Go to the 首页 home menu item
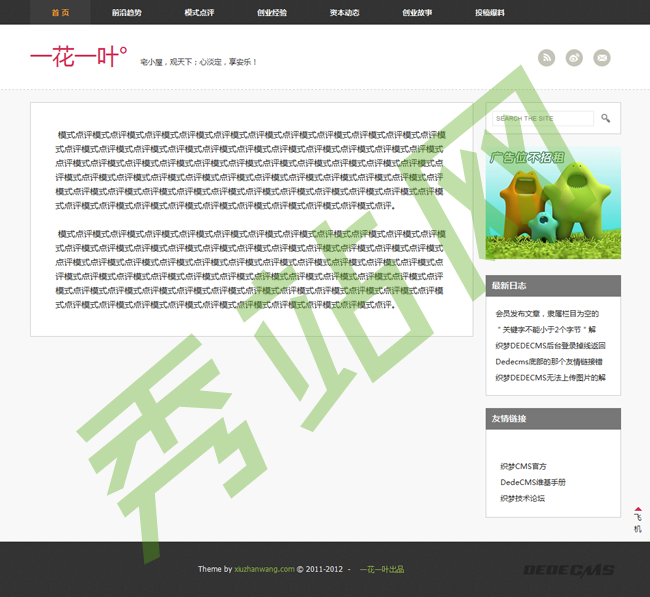 pyautogui.click(x=61, y=13)
